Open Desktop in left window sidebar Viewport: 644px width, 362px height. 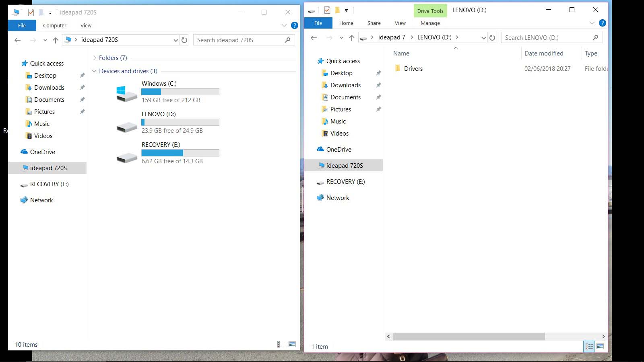(45, 75)
